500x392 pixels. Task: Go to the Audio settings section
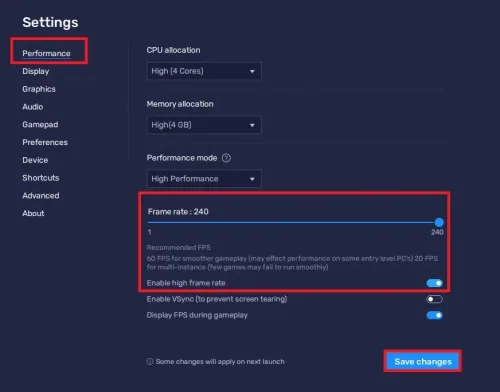pos(33,107)
